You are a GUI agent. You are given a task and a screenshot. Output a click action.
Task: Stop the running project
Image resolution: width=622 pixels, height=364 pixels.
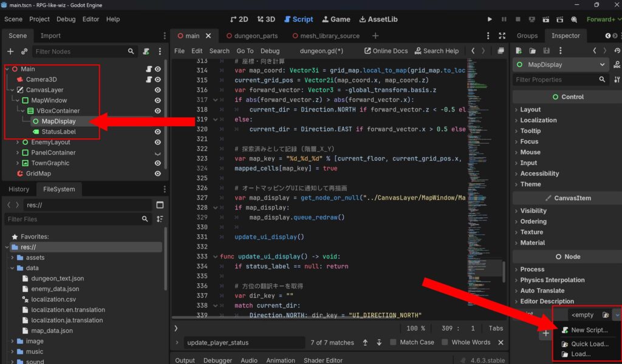[518, 19]
